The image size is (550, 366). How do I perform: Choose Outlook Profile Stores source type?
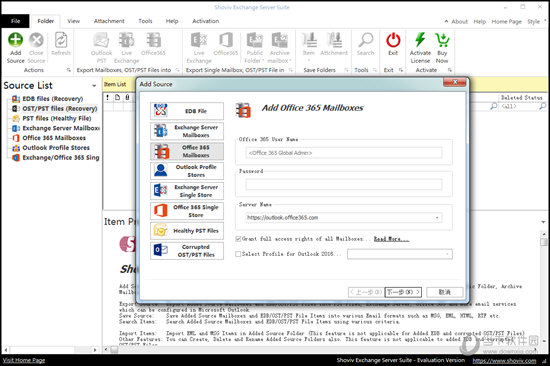(x=187, y=171)
